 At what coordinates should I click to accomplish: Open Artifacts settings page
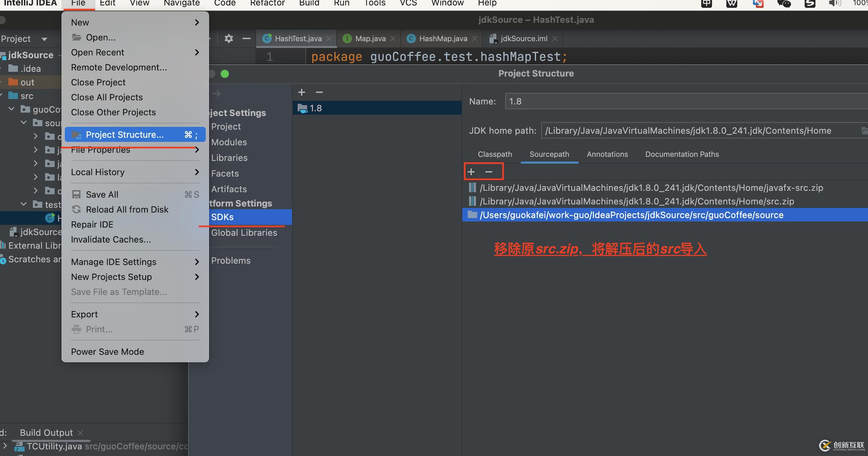click(x=229, y=189)
